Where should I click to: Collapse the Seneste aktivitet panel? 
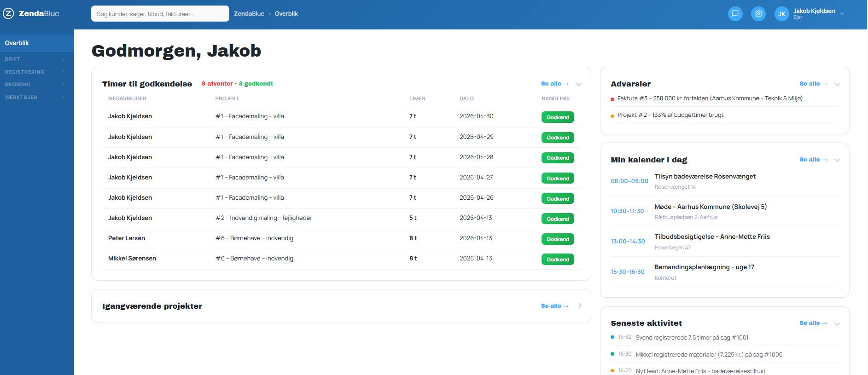tap(837, 323)
